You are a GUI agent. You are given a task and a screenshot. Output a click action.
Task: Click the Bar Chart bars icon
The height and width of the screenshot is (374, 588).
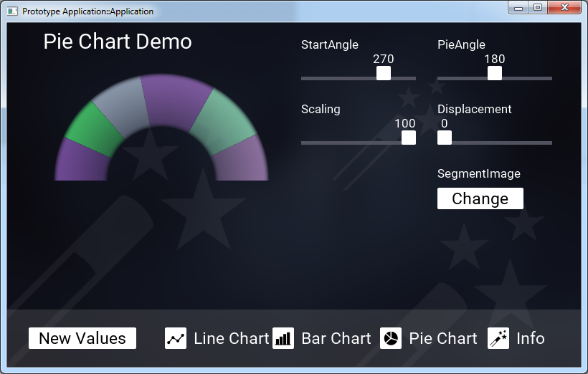coord(283,338)
